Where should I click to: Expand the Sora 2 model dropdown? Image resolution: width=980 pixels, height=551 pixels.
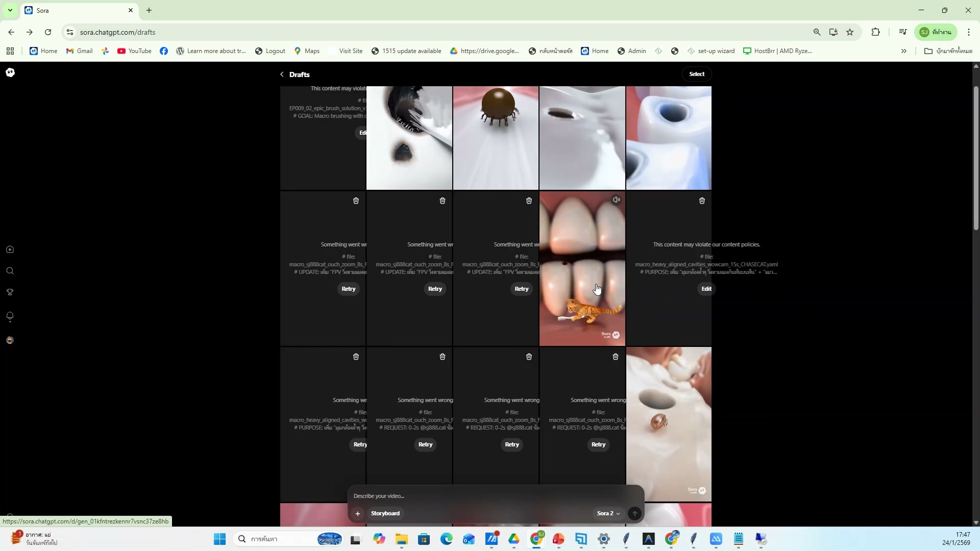[608, 514]
